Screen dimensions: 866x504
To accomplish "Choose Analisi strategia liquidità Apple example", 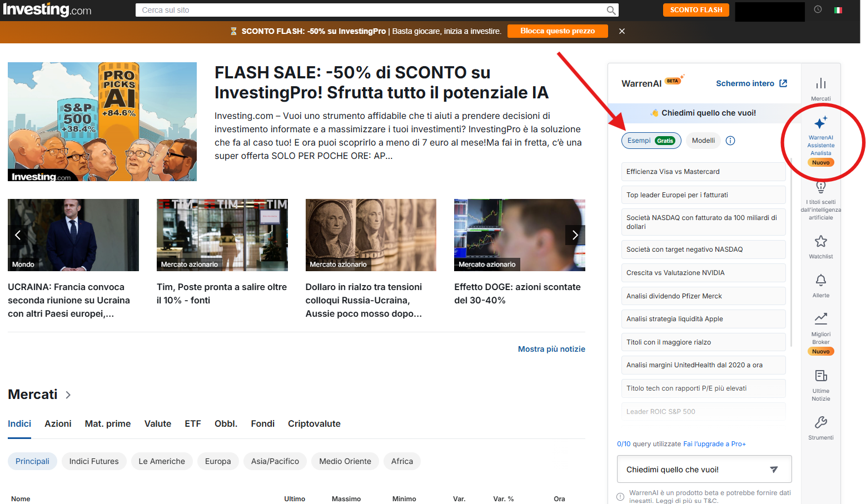I will point(703,319).
